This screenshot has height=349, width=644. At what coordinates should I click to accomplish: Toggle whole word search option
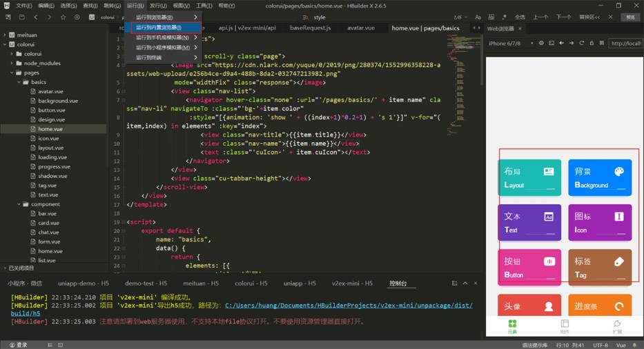tap(491, 17)
